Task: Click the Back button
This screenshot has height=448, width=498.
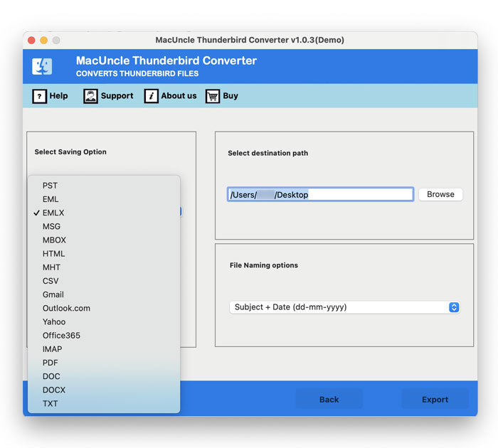Action: 329,400
